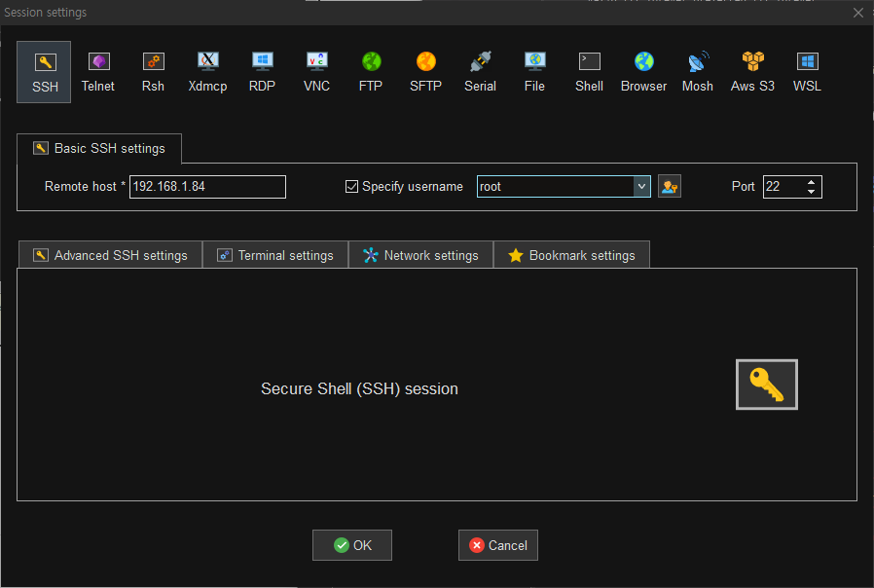Open the Basic SSH settings tab
874x588 pixels.
pos(99,148)
